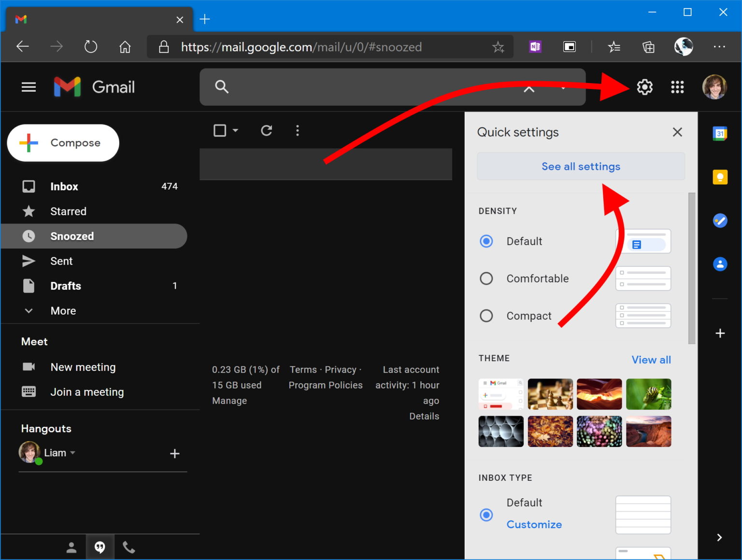The height and width of the screenshot is (560, 742).
Task: Open the Drafts folder
Action: tap(65, 286)
